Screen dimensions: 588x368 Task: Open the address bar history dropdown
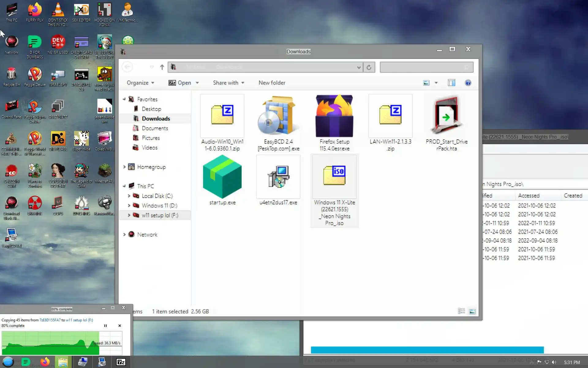pos(359,67)
